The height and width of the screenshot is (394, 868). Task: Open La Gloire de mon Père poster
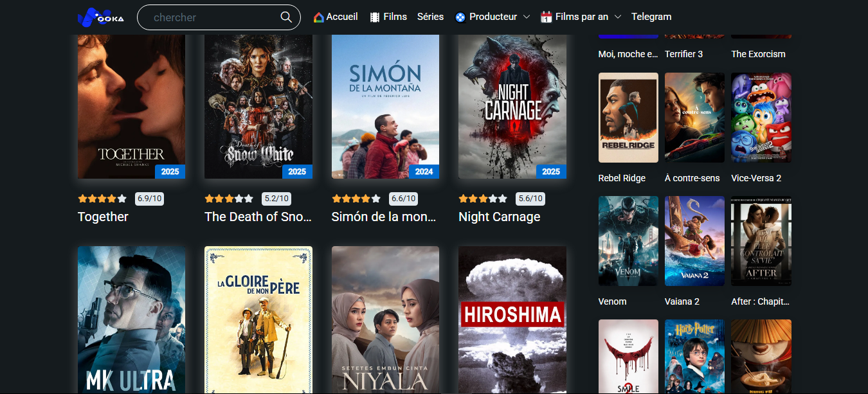[x=258, y=320]
